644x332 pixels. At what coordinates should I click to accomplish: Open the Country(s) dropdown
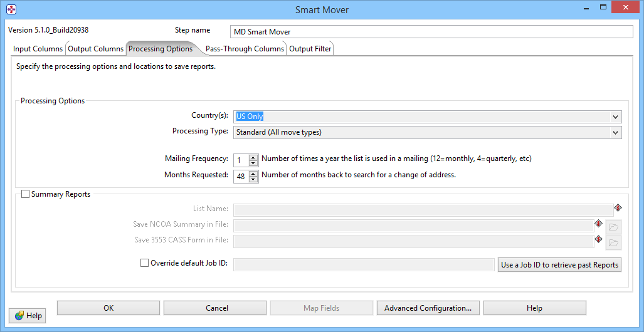point(615,117)
